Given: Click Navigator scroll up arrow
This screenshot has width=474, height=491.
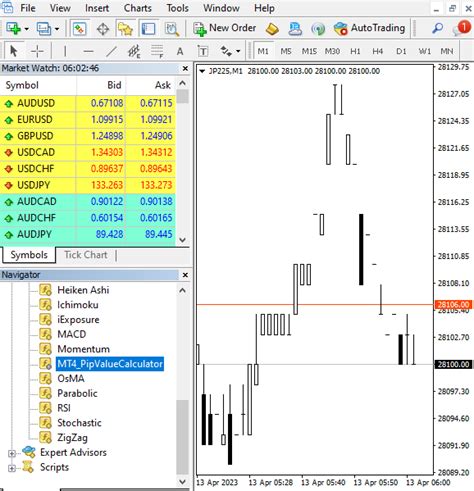Looking at the screenshot, I should [182, 290].
